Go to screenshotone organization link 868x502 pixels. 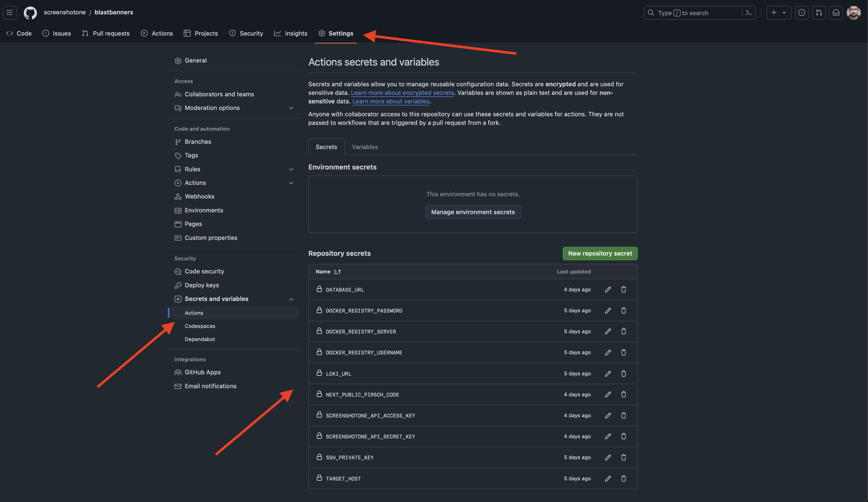click(65, 12)
